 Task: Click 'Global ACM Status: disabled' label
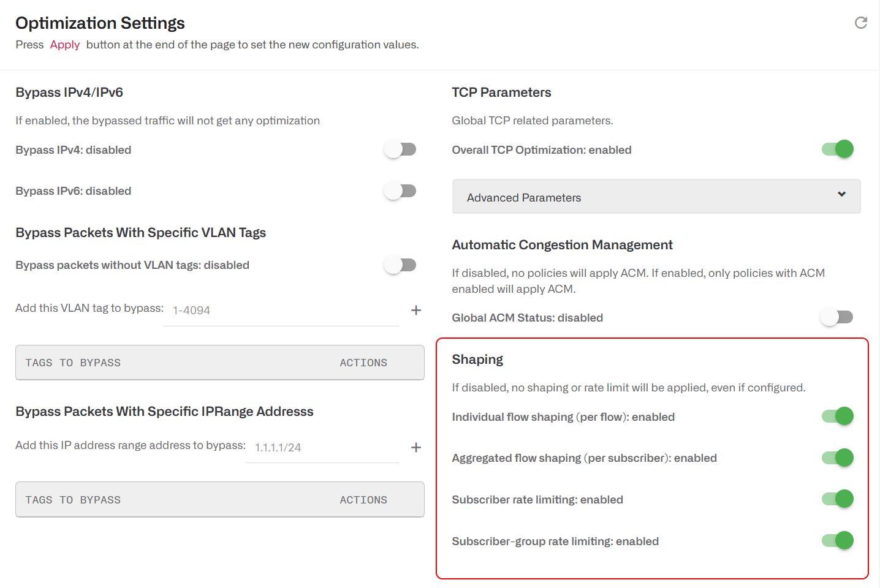528,318
